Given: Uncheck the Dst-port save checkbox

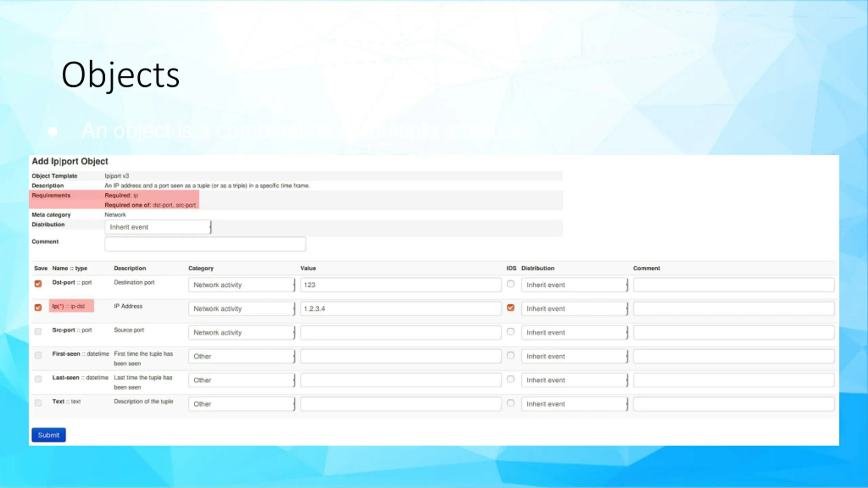Looking at the screenshot, I should click(38, 284).
